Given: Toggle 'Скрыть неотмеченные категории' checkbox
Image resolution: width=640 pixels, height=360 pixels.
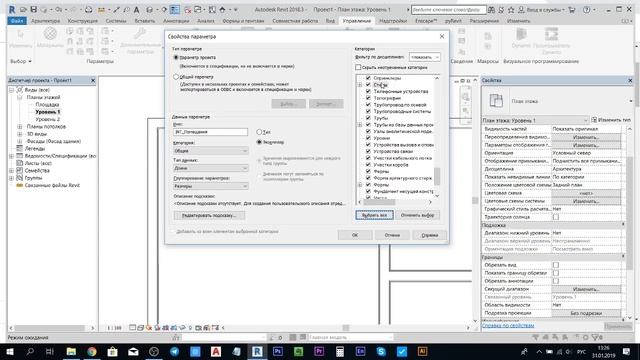Looking at the screenshot, I should [x=358, y=67].
